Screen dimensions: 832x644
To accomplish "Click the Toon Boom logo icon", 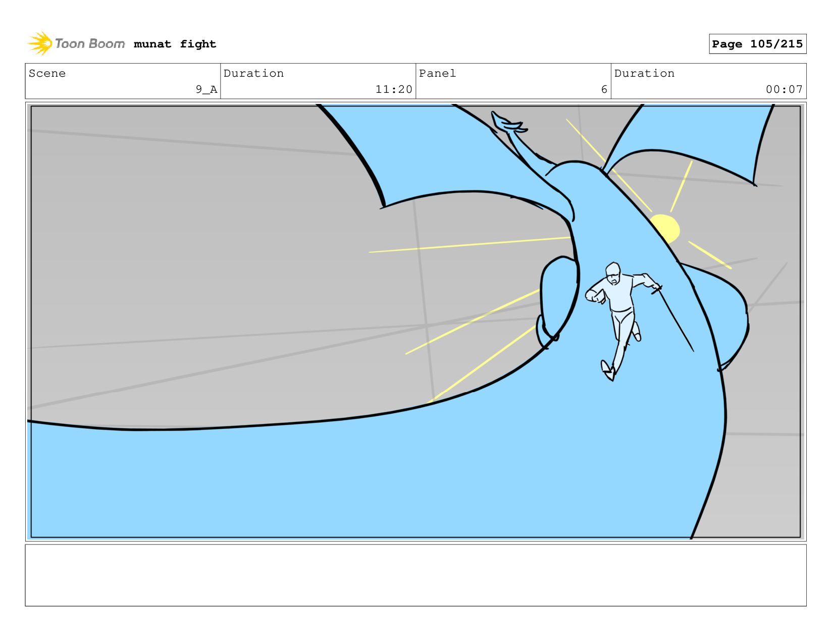I will point(40,43).
